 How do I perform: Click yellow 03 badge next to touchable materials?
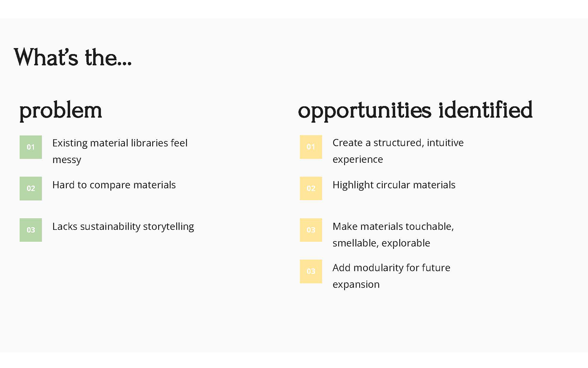pyautogui.click(x=311, y=230)
